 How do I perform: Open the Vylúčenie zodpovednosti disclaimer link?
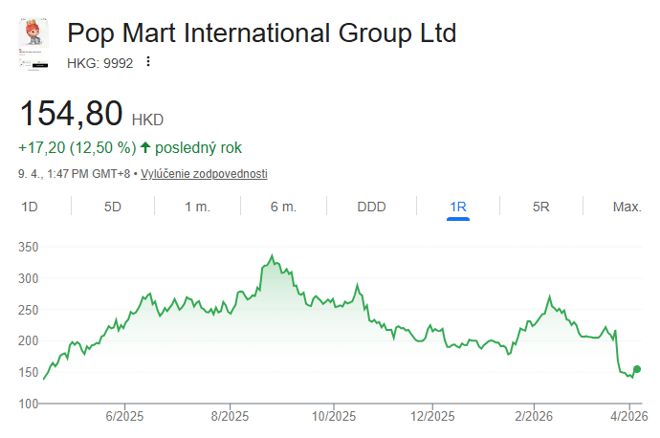point(203,174)
